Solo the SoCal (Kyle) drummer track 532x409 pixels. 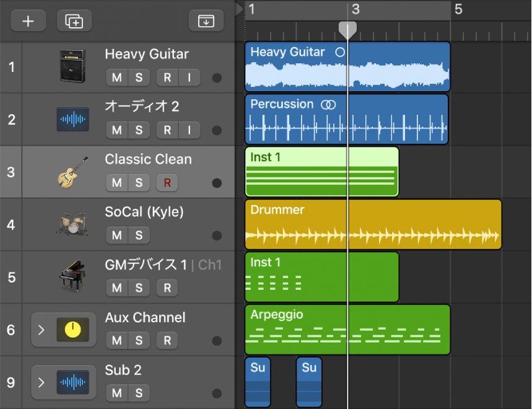[x=139, y=235]
